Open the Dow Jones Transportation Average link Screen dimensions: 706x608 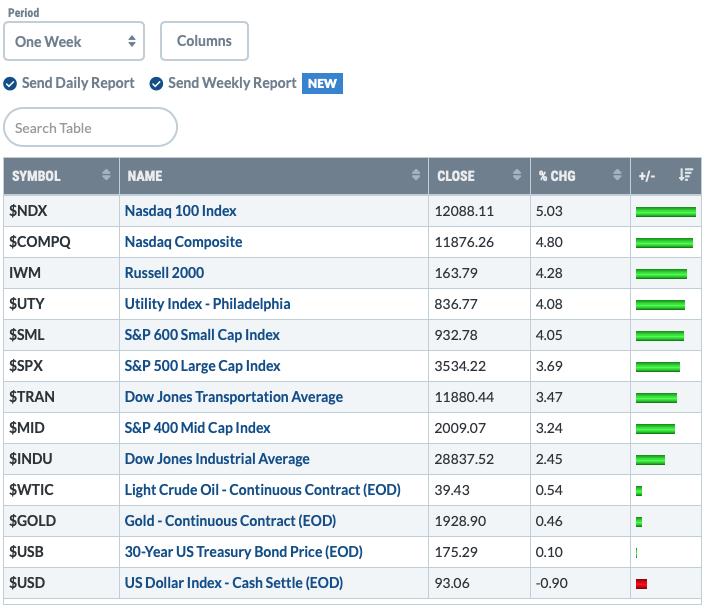[234, 397]
